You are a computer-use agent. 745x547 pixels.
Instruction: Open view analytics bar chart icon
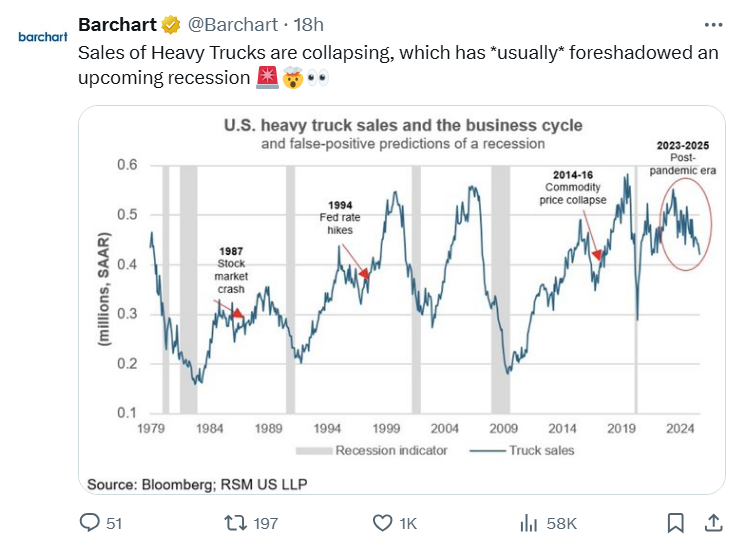[x=527, y=522]
